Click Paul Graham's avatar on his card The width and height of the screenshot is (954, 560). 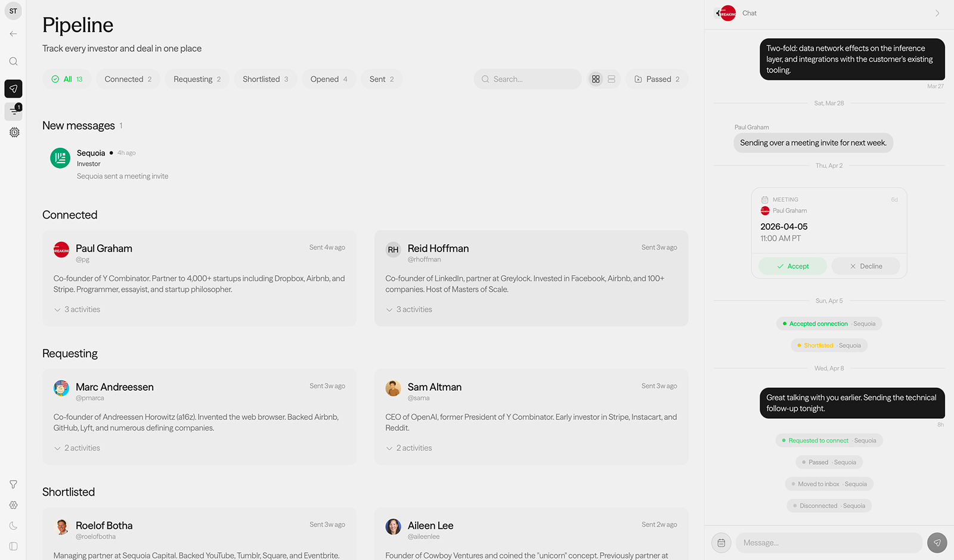coord(61,250)
